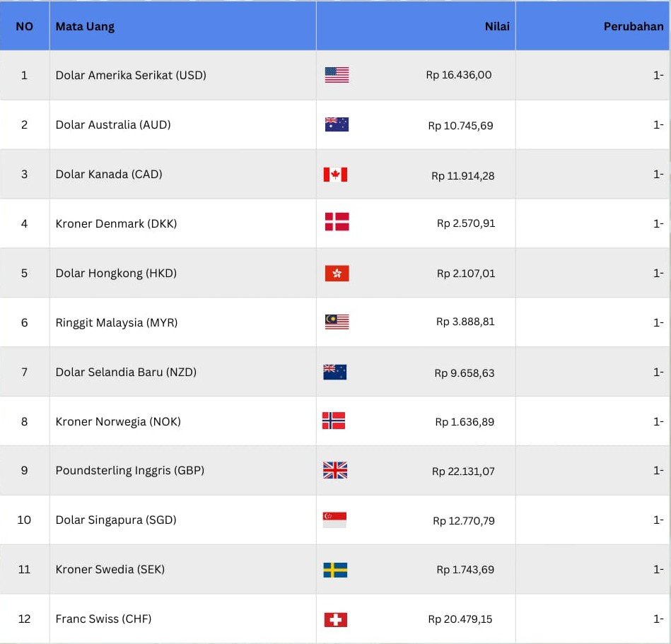
Task: Click the Rp 9.658,63 New Zealand value
Action: pos(464,373)
